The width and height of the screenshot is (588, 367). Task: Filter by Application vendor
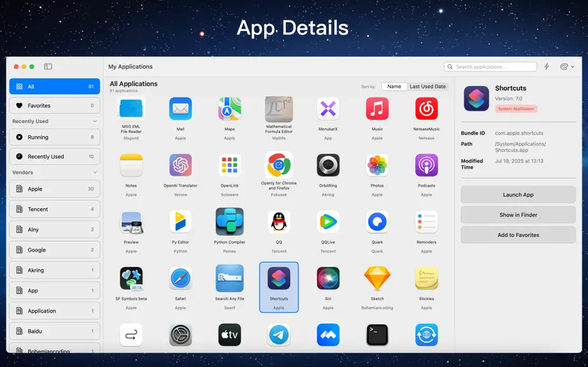pyautogui.click(x=55, y=311)
